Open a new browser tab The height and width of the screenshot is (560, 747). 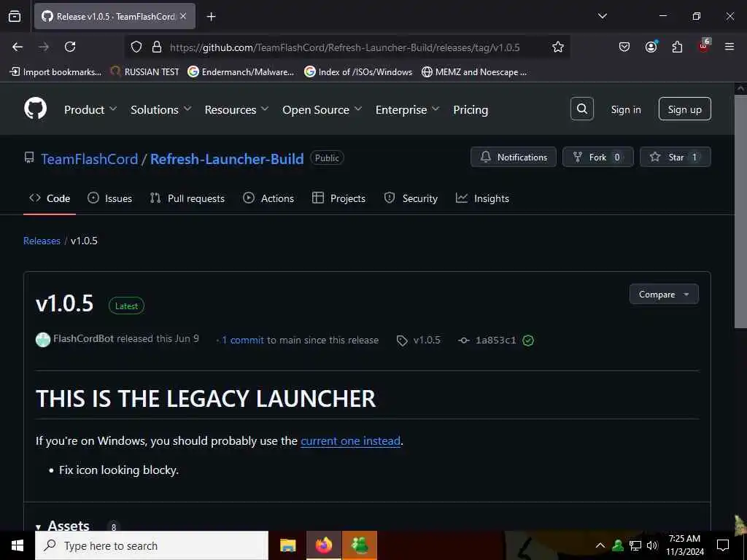tap(211, 17)
